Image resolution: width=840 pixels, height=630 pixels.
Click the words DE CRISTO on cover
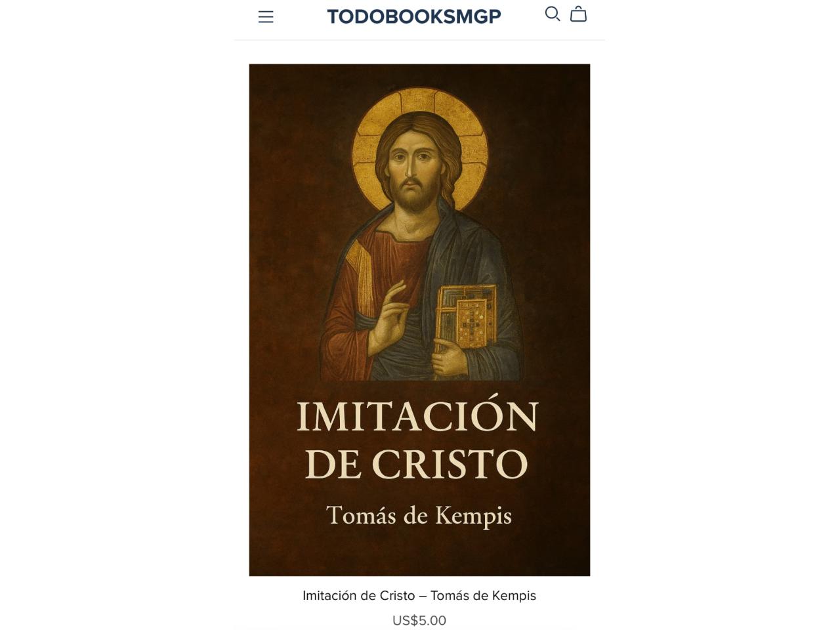click(x=417, y=464)
